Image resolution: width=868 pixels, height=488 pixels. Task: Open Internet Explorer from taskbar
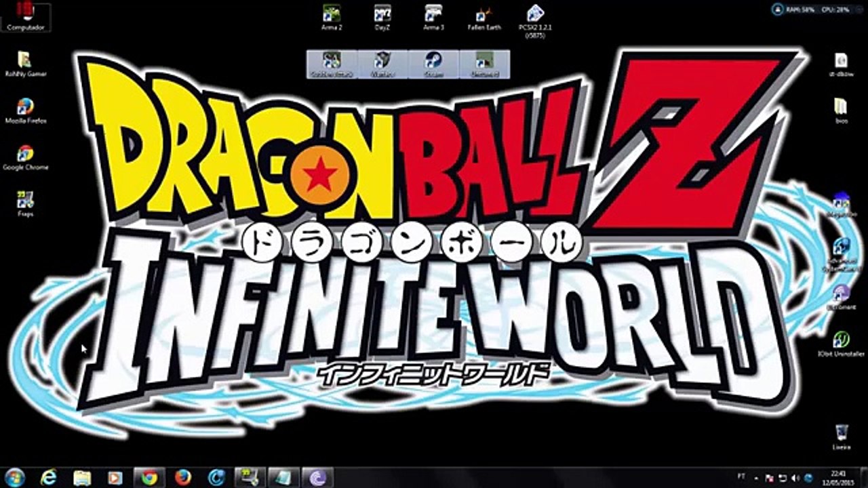pyautogui.click(x=48, y=477)
